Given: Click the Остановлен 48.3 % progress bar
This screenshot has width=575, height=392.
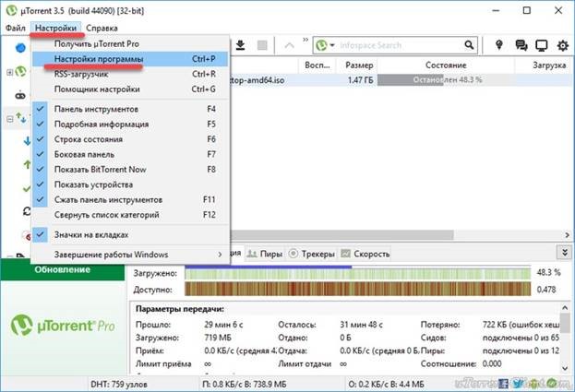Looking at the screenshot, I should click(446, 80).
